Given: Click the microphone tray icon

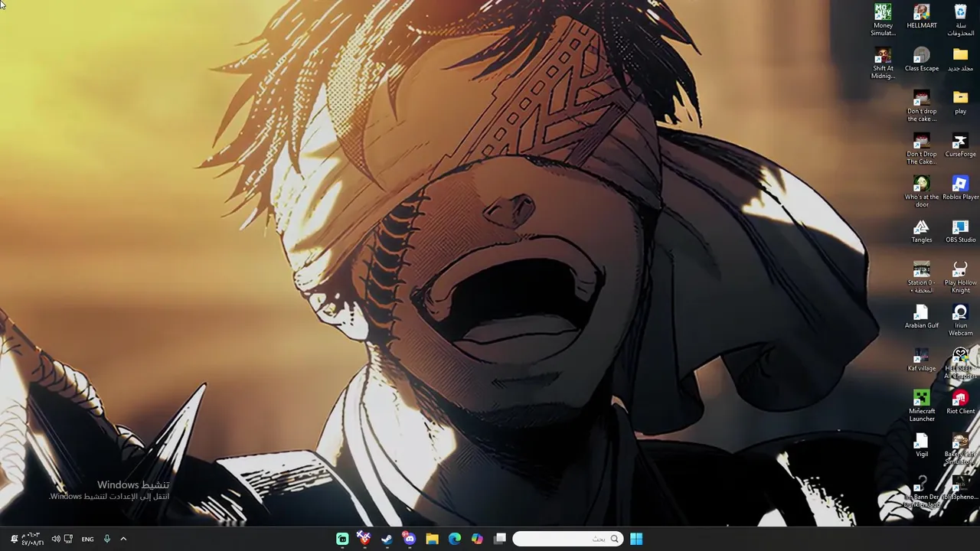Looking at the screenshot, I should pyautogui.click(x=106, y=539).
